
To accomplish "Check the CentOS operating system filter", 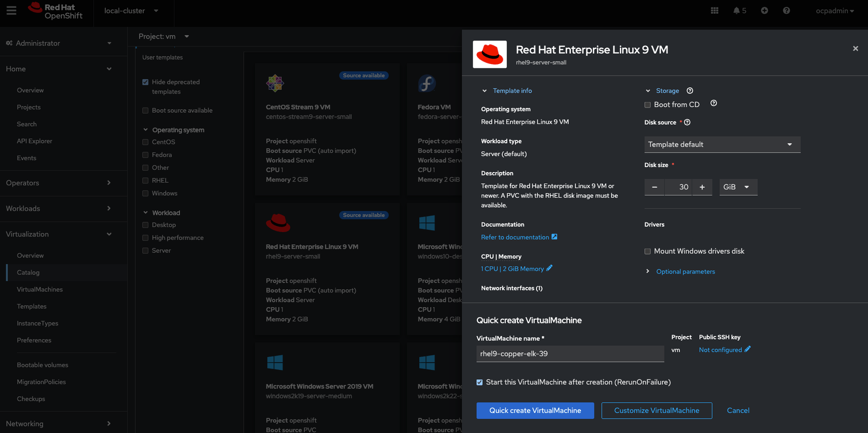I will [145, 142].
